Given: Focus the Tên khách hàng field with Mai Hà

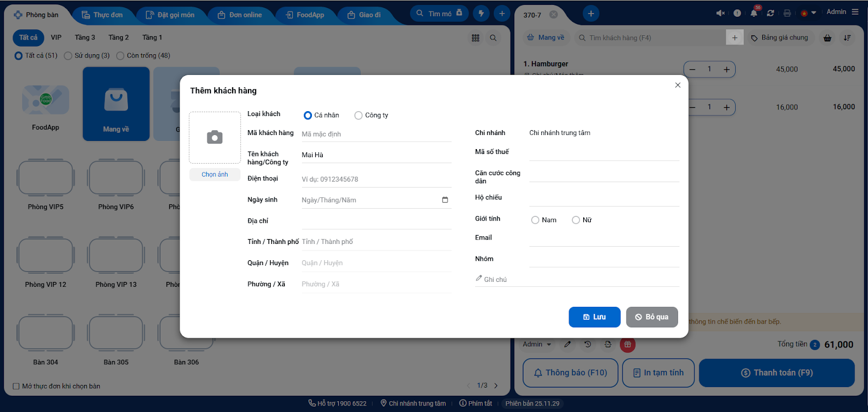Looking at the screenshot, I should click(x=376, y=155).
